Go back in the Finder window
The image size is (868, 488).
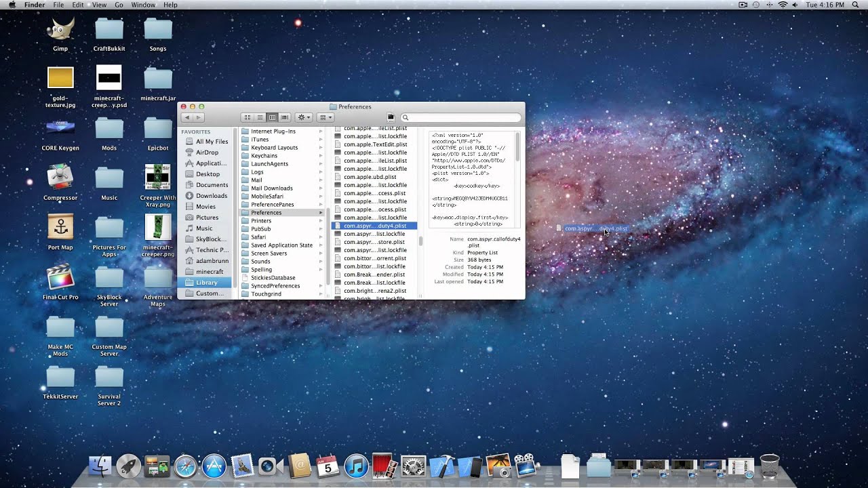tap(186, 118)
